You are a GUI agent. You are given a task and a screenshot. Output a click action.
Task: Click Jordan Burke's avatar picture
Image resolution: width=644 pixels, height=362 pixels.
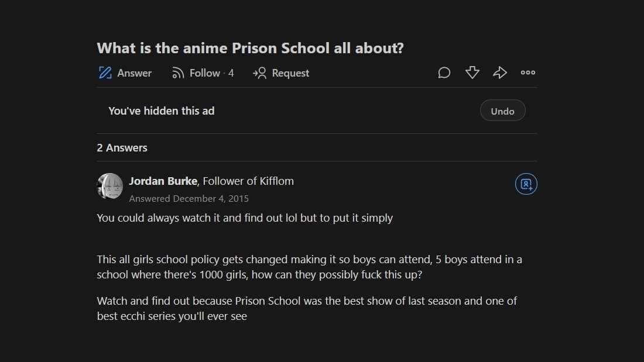tap(109, 186)
